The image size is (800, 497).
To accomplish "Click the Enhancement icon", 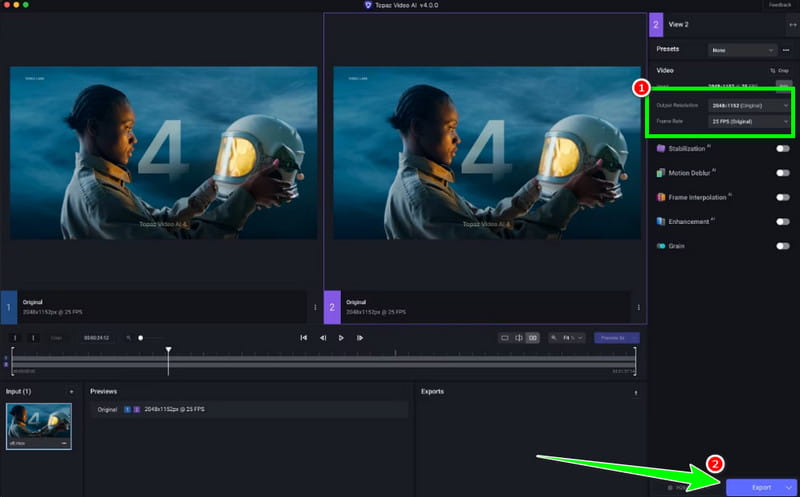I will click(661, 221).
